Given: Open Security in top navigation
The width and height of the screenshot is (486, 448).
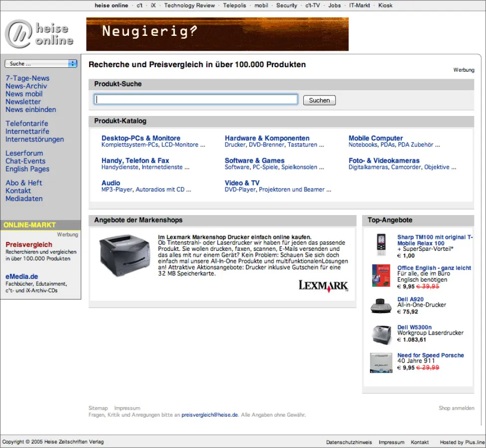Looking at the screenshot, I should (x=287, y=5).
